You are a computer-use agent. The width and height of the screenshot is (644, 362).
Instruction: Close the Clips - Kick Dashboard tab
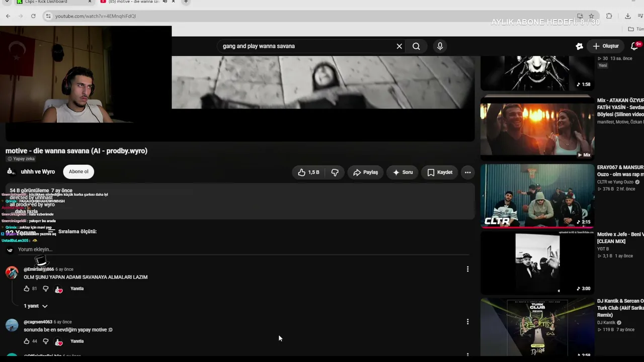(90, 2)
